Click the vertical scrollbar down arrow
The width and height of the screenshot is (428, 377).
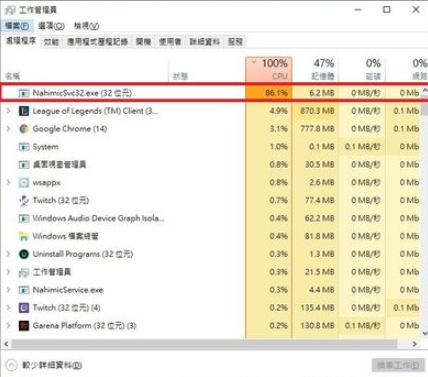point(425,333)
